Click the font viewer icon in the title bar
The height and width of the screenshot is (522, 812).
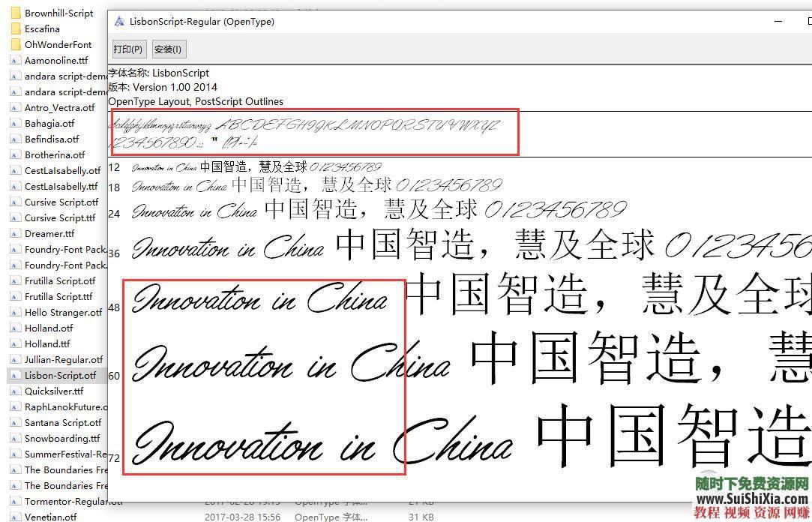tap(118, 22)
